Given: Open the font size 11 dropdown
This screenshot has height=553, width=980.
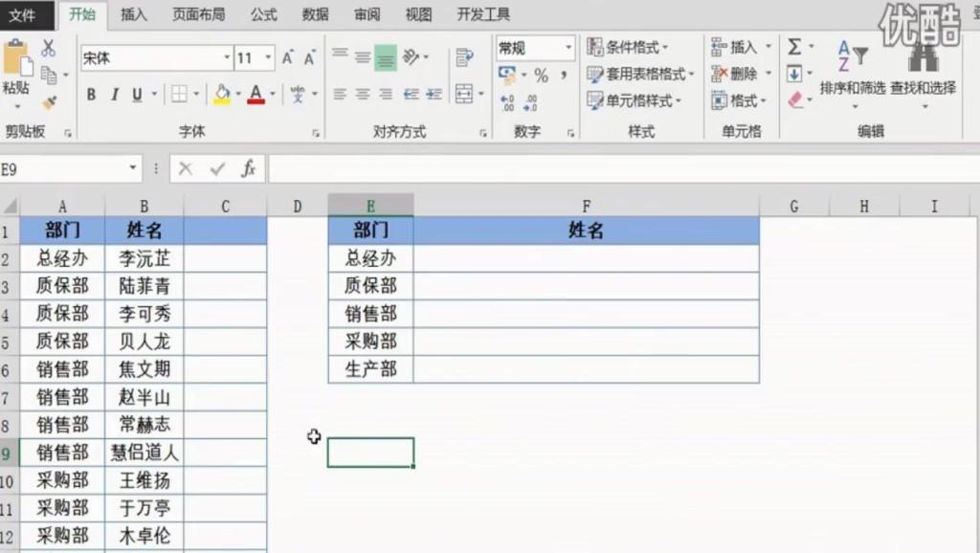Looking at the screenshot, I should point(268,58).
